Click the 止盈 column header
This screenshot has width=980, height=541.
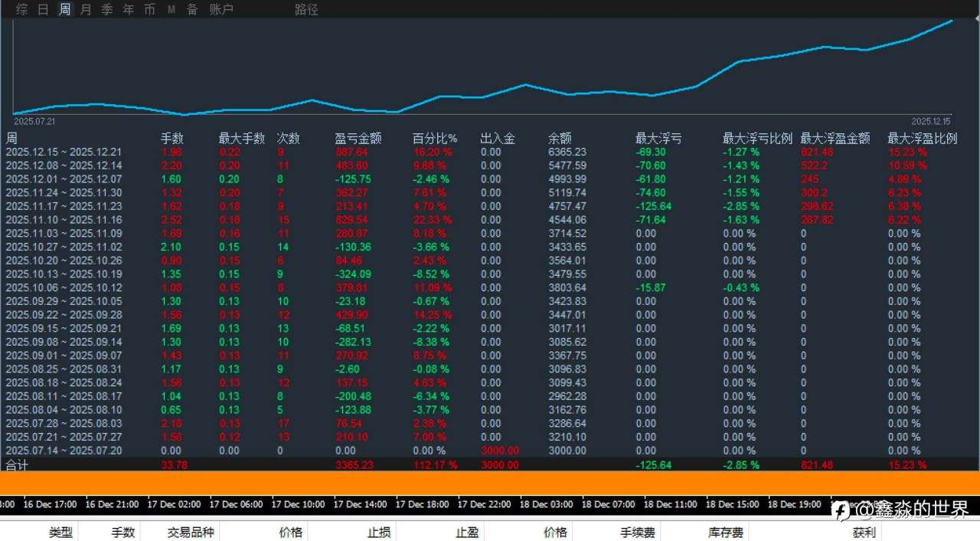(467, 533)
